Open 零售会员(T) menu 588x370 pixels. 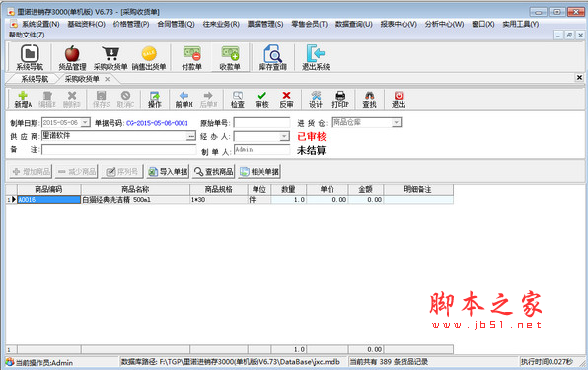click(x=310, y=24)
